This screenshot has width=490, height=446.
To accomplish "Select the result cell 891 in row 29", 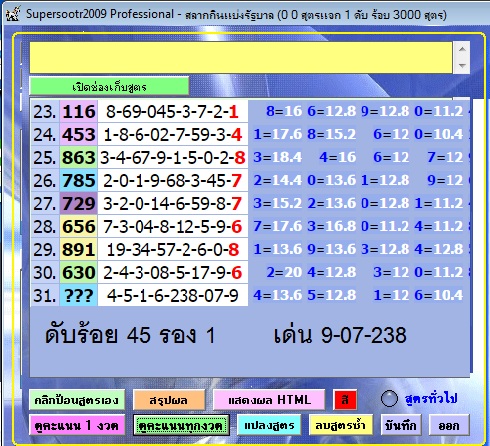I will point(79,249).
